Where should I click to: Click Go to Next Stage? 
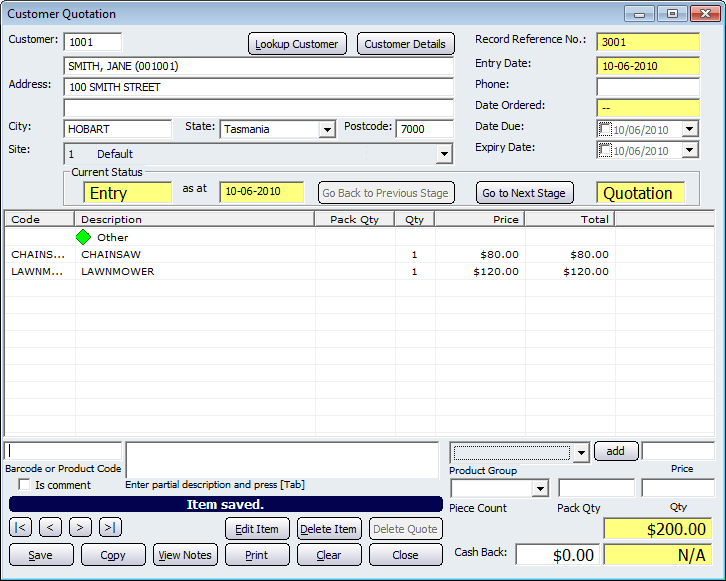pos(524,193)
